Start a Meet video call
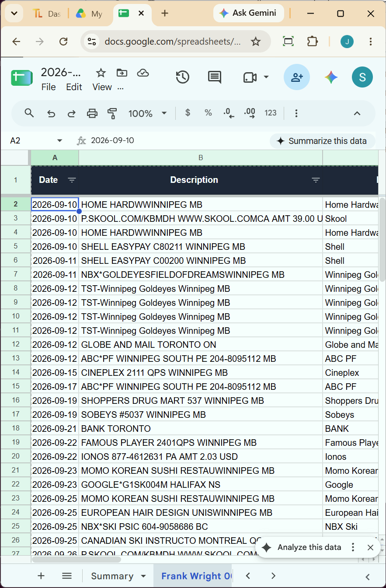The image size is (386, 588). pyautogui.click(x=250, y=77)
